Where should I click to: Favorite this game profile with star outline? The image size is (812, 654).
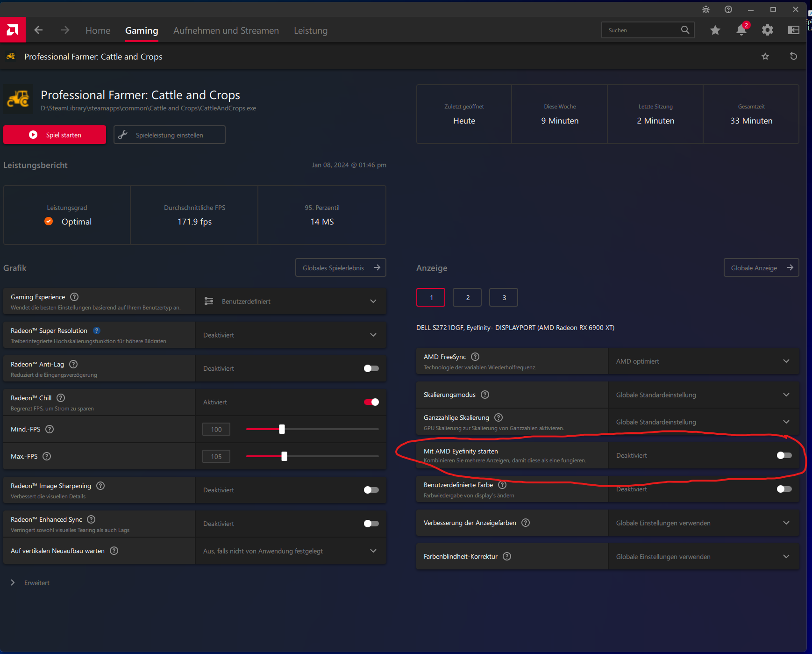point(765,57)
